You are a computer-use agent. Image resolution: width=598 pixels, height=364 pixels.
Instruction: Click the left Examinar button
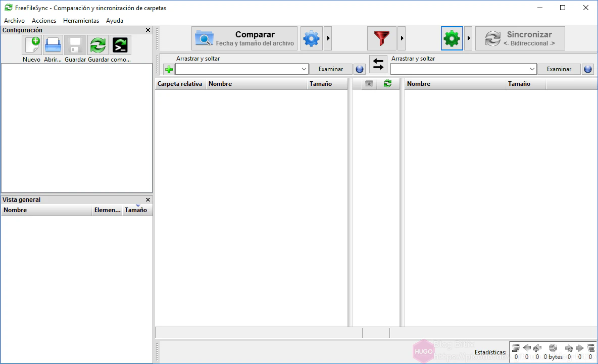(330, 69)
